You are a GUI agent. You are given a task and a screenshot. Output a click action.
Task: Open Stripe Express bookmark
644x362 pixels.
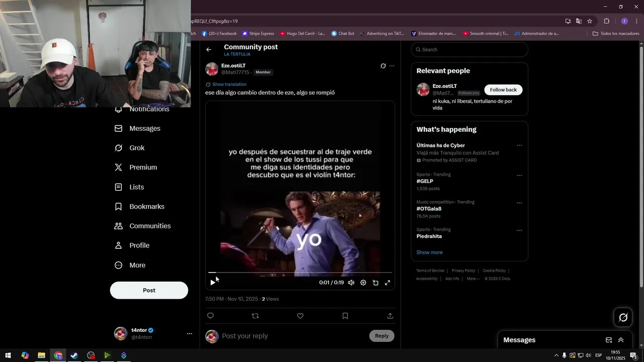point(259,34)
